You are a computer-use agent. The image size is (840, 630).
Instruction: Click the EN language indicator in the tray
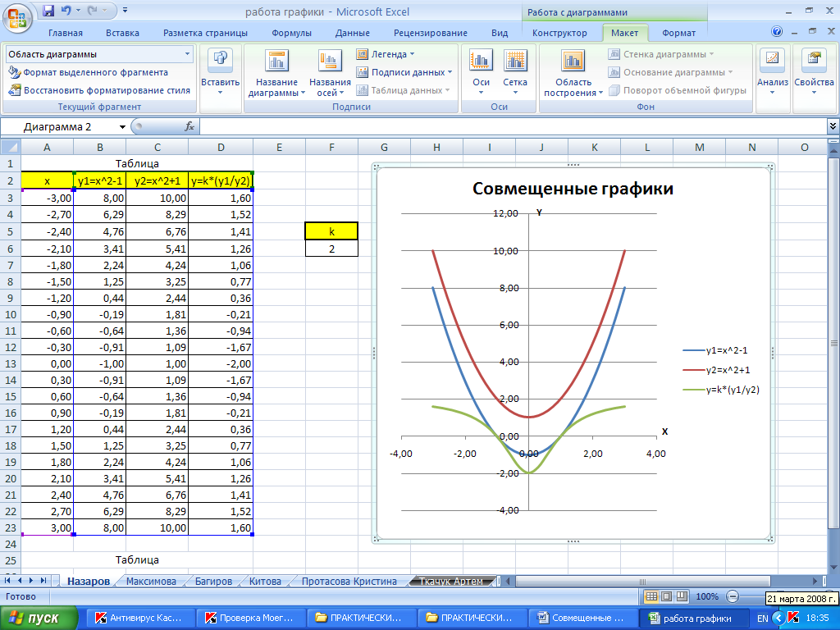pos(762,619)
